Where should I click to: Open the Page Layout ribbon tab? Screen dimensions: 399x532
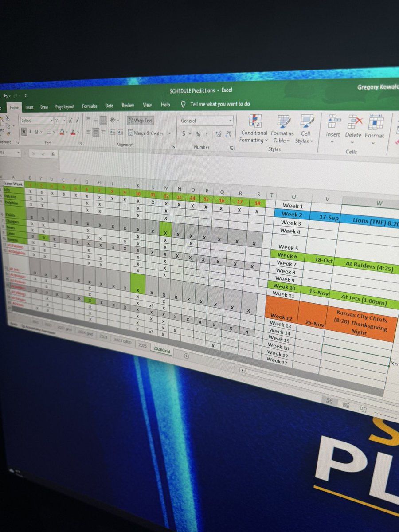[x=65, y=106]
